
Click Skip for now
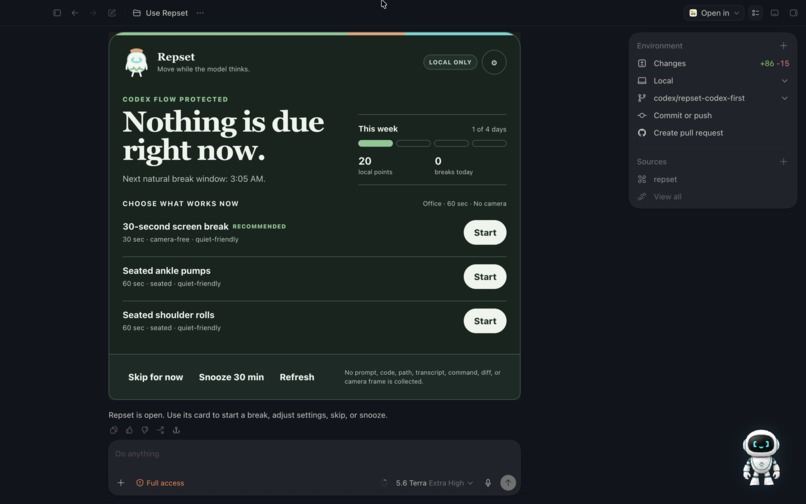click(155, 377)
